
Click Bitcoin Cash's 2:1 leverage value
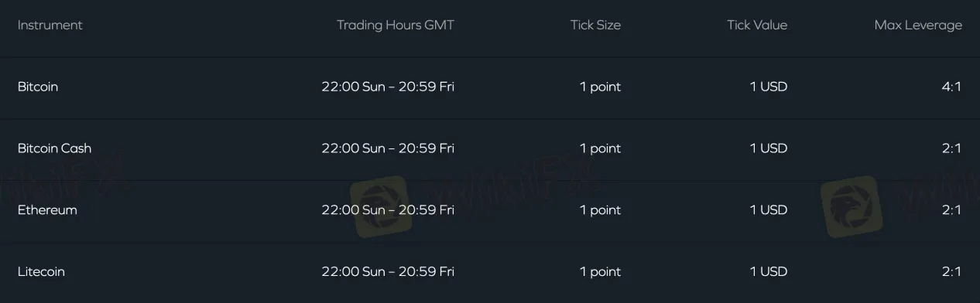click(x=951, y=148)
